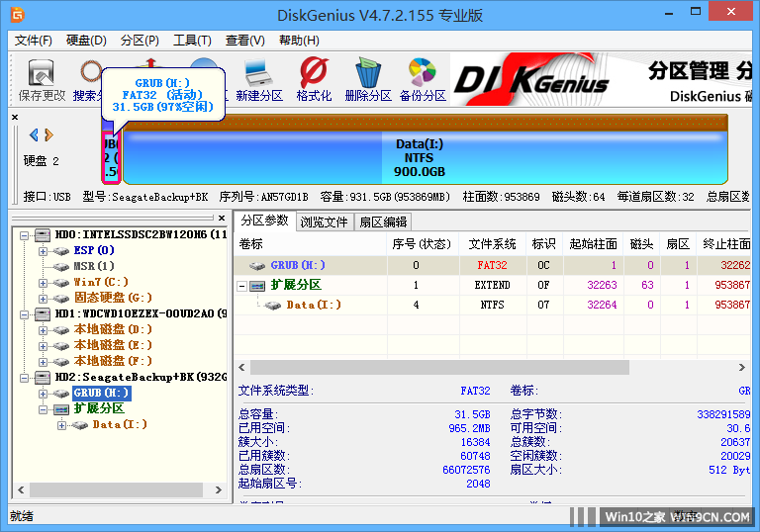
Task: Click the partition table horizontal scrollbar left arrow
Action: [x=241, y=367]
